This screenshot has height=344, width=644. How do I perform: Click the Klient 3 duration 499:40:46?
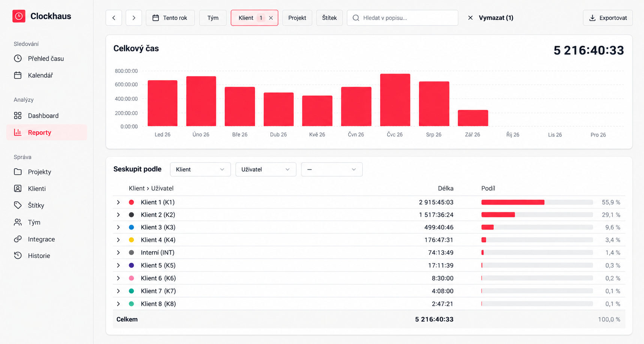(x=439, y=227)
